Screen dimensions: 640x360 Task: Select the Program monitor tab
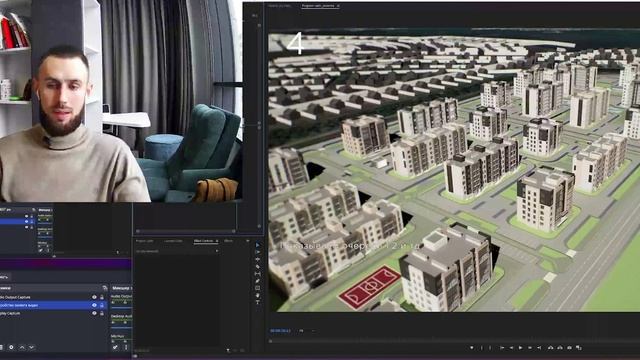point(320,6)
